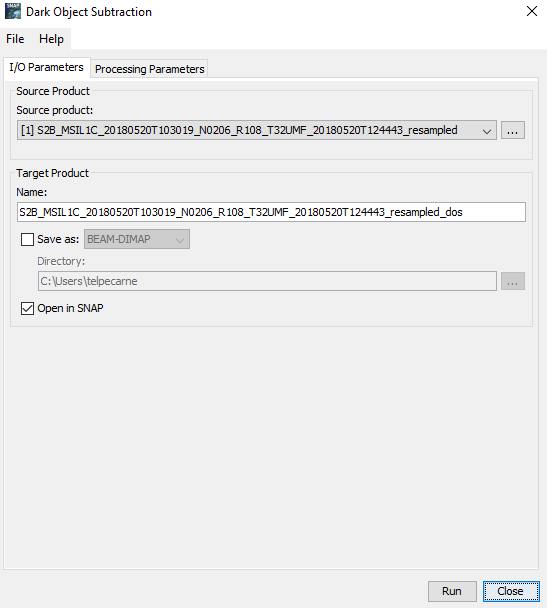
Task: Switch to the I/O Parameters tab
Action: (x=46, y=67)
